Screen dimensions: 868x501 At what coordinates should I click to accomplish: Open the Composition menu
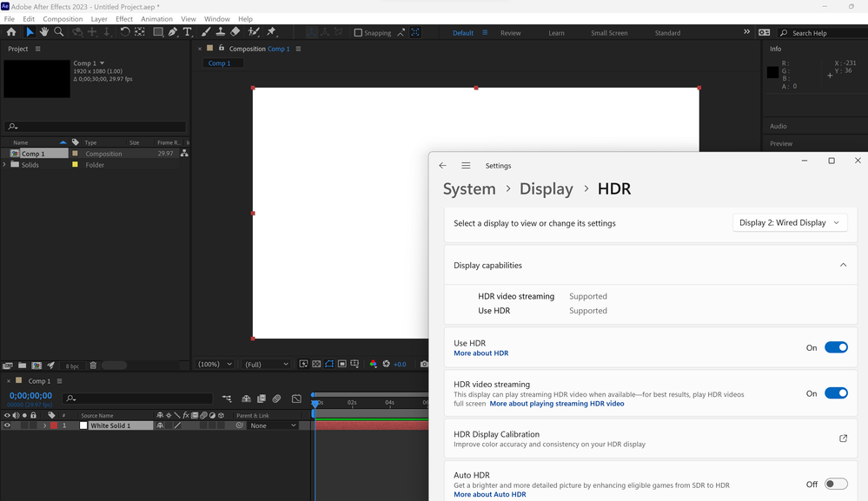[x=63, y=18]
